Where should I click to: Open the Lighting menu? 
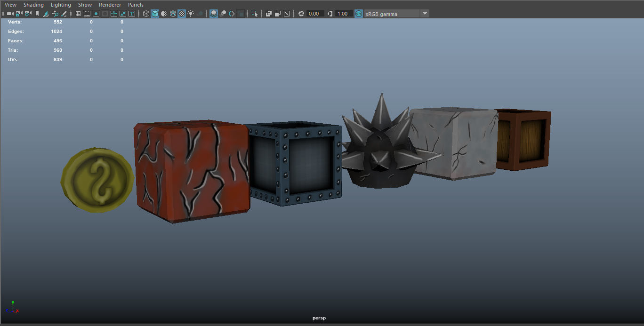[x=61, y=5]
